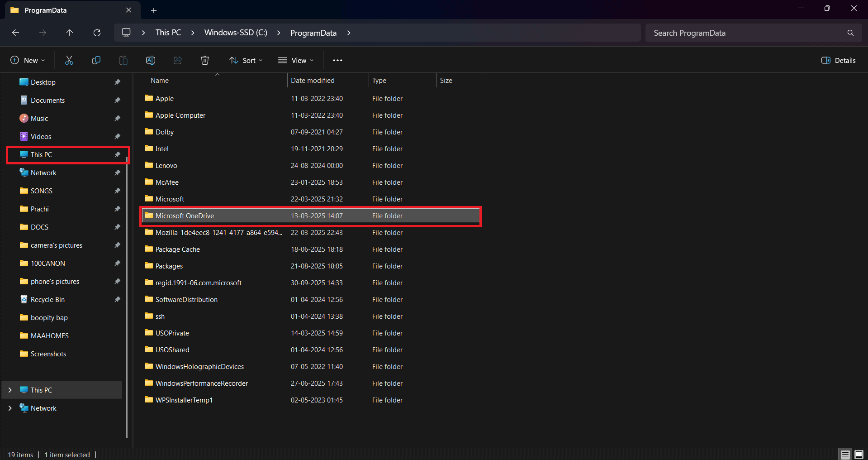
Task: Switch to large thumbnails view in status bar
Action: (859, 455)
